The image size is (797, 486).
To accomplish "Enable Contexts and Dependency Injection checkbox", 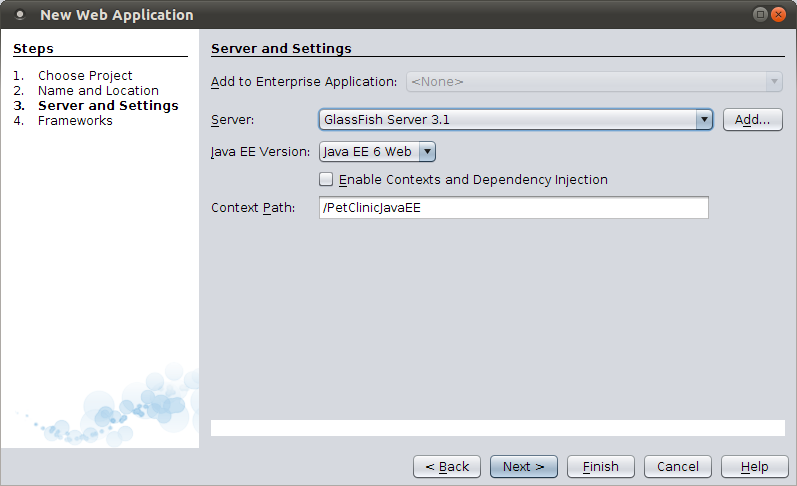I will 326,180.
